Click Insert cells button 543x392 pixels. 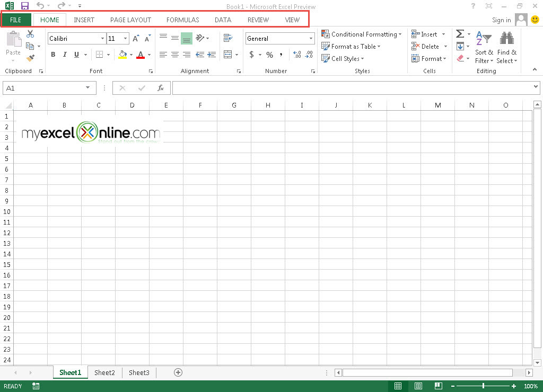pos(425,34)
